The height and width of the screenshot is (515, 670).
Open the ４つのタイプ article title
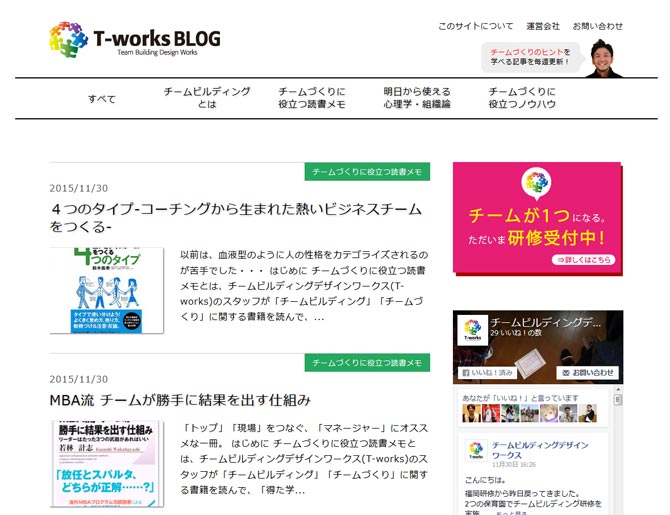[x=236, y=218]
